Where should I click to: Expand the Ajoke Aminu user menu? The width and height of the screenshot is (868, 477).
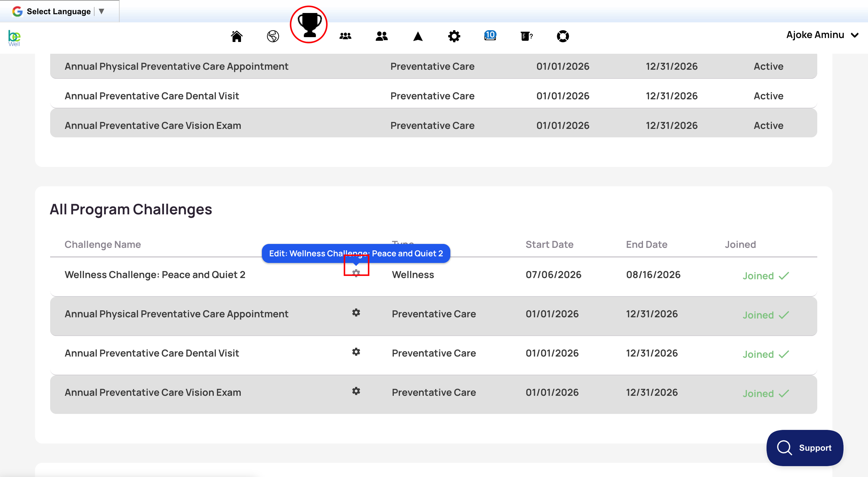[822, 35]
